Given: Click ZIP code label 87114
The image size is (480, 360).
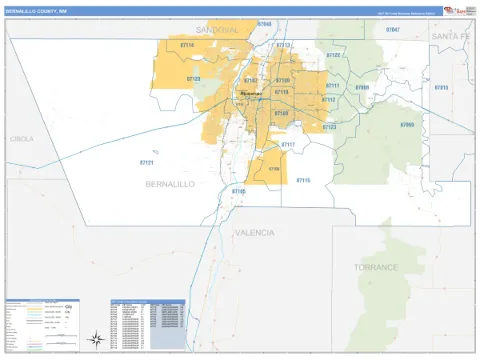Looking at the screenshot, I should tap(187, 45).
